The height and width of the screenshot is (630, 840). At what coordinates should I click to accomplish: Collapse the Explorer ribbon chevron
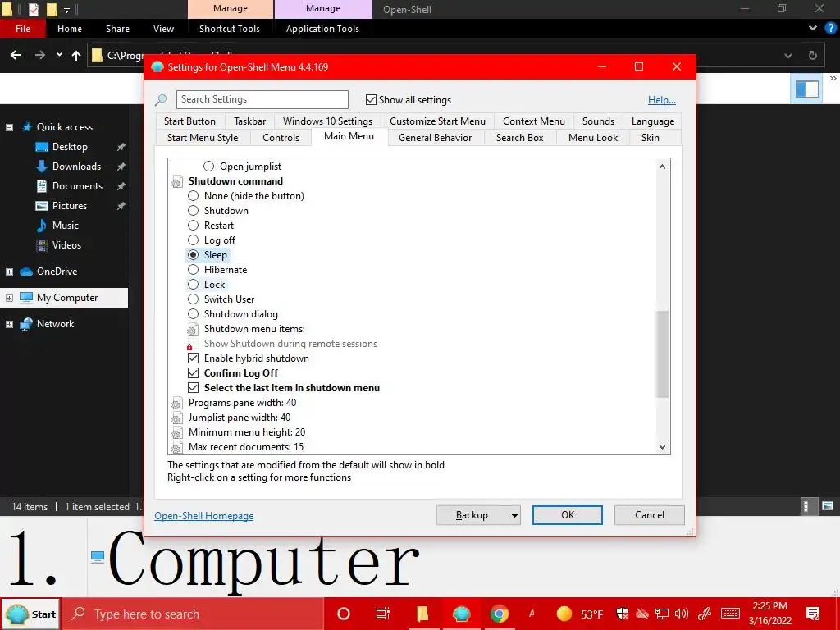[x=813, y=28]
